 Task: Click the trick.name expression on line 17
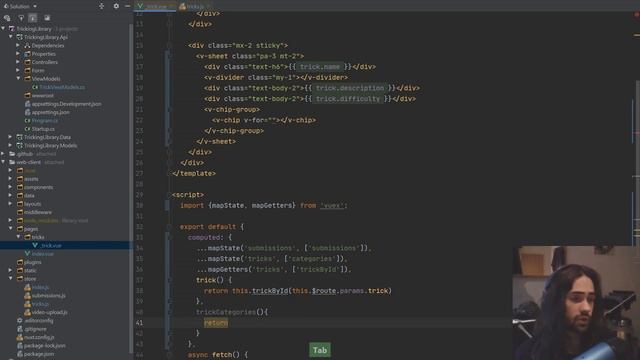point(320,67)
